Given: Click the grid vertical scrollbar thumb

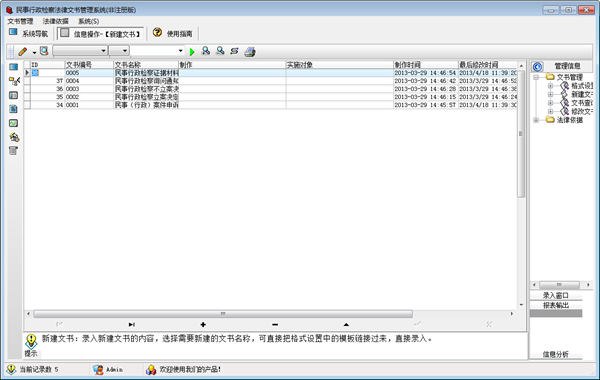Looking at the screenshot, I should pyautogui.click(x=521, y=134).
